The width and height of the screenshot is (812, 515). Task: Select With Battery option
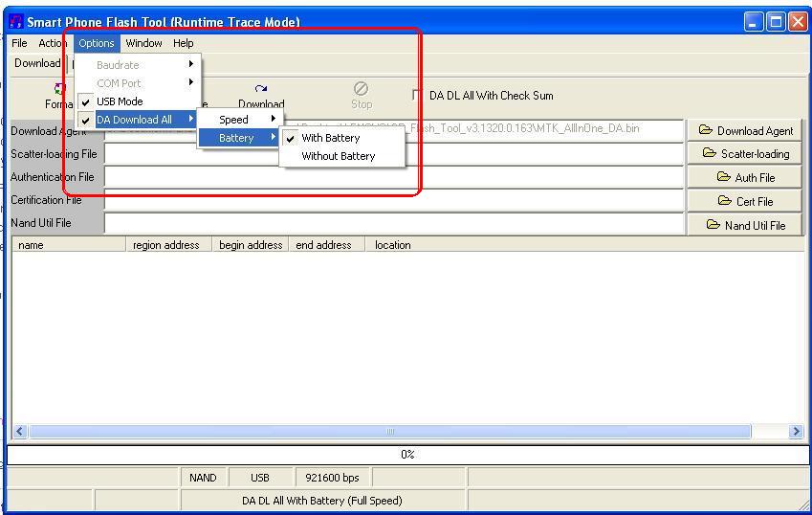click(341, 139)
